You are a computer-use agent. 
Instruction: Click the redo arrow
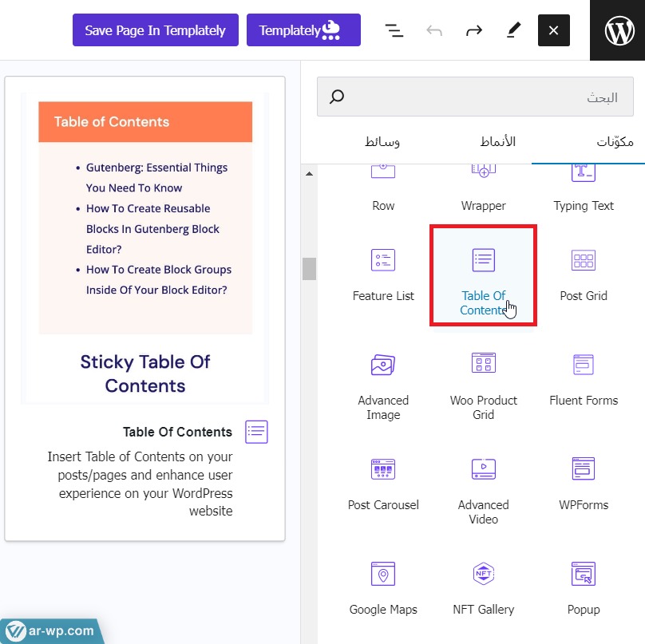(x=474, y=30)
